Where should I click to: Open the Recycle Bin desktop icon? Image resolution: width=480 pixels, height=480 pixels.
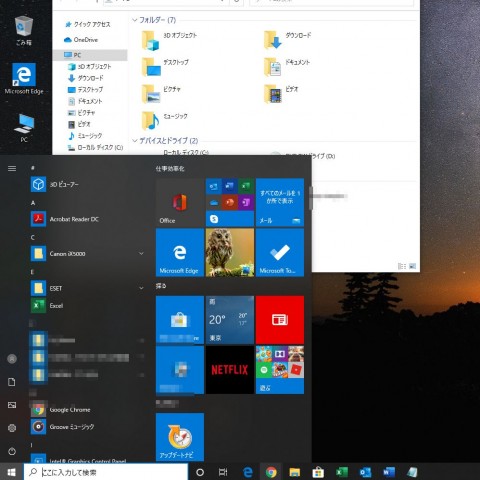[x=24, y=31]
